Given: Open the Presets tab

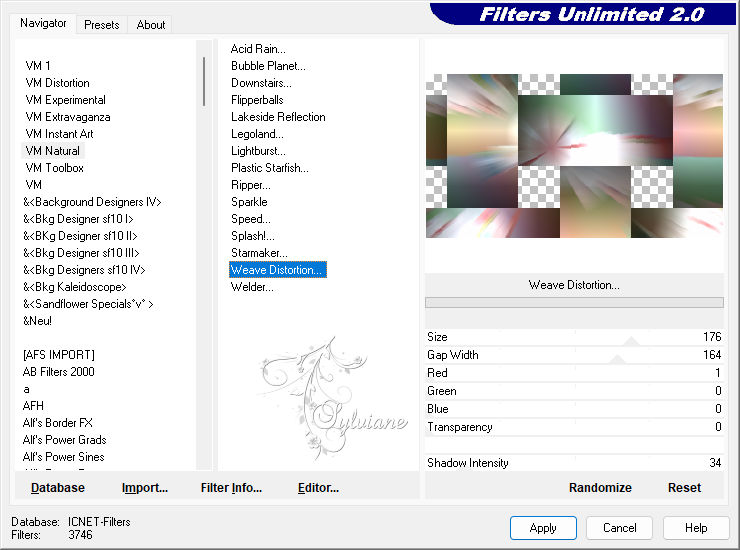Looking at the screenshot, I should [x=101, y=25].
